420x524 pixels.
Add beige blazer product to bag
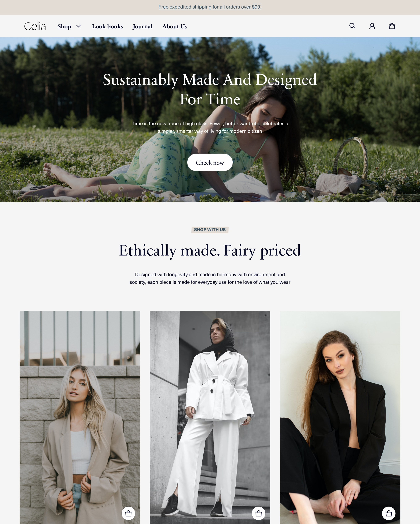pyautogui.click(x=128, y=513)
